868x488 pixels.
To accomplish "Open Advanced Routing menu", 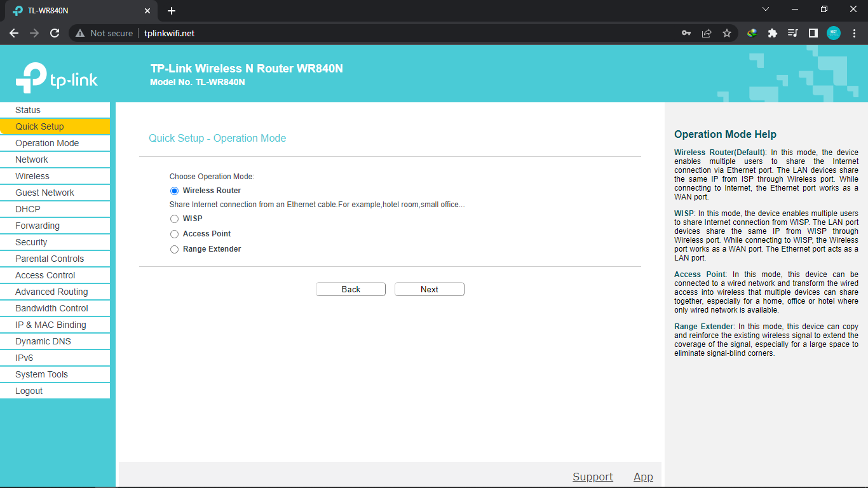I will 55,292.
